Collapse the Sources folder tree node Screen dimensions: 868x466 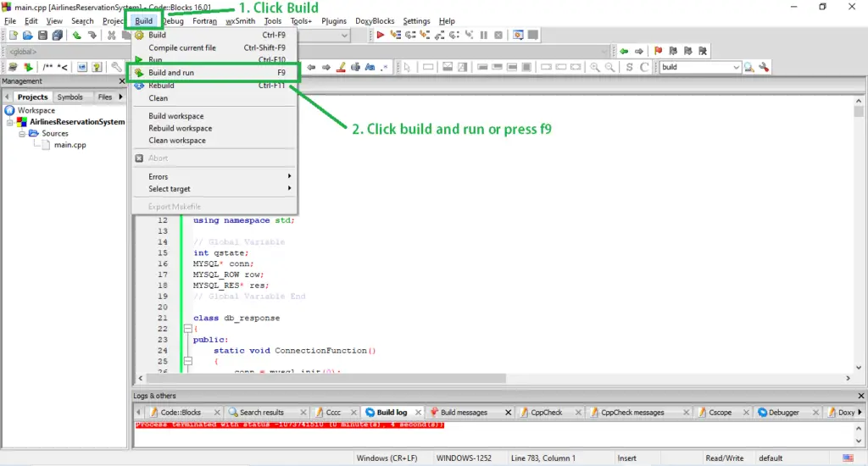point(21,133)
